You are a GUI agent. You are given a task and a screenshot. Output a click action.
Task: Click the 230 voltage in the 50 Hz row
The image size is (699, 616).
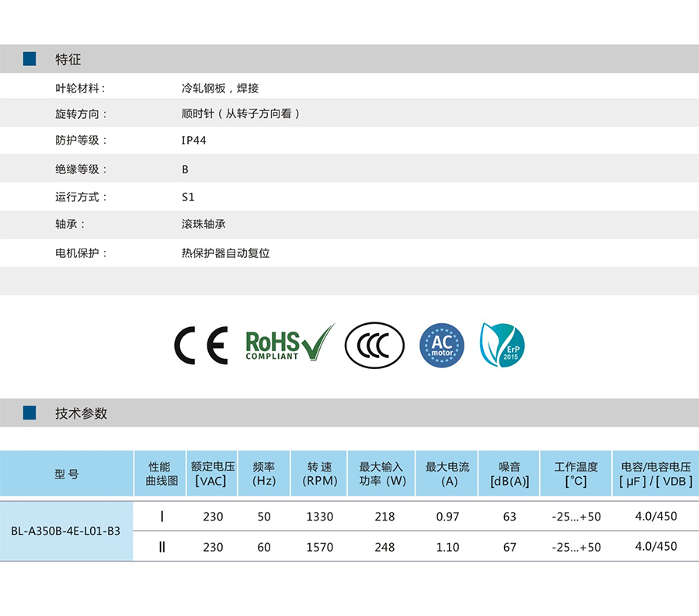point(213,517)
